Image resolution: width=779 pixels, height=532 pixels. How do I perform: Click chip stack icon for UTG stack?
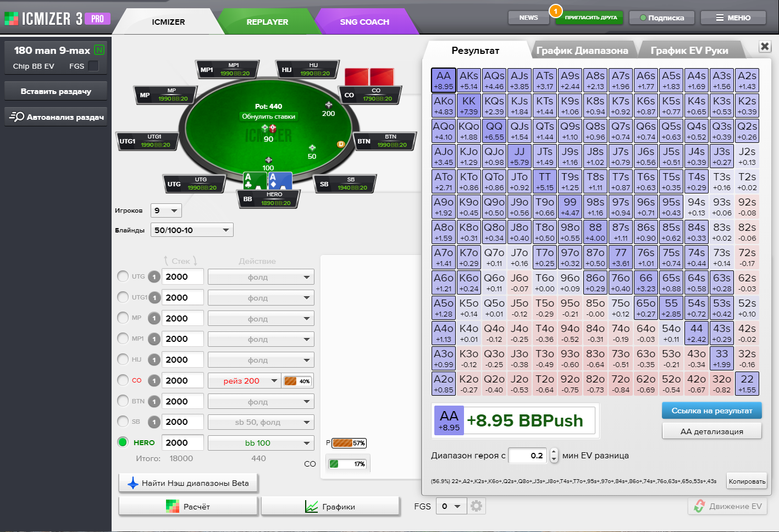(x=154, y=276)
